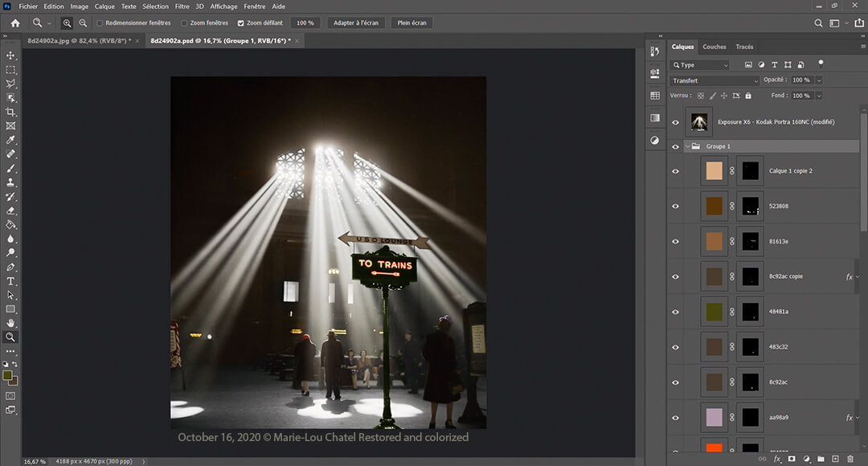868x466 pixels.
Task: Select the Polygonal Lasso tool
Action: pos(10,84)
